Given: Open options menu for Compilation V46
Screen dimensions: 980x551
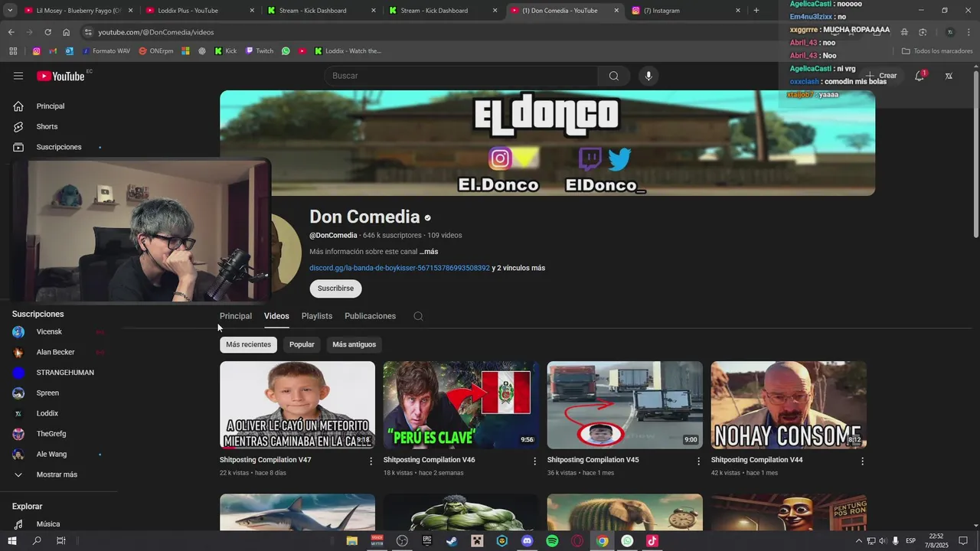Looking at the screenshot, I should tap(535, 461).
